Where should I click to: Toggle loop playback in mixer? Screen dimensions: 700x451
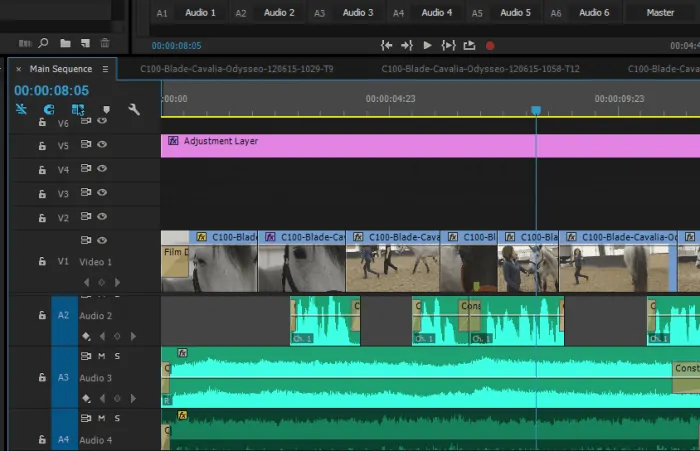(469, 46)
